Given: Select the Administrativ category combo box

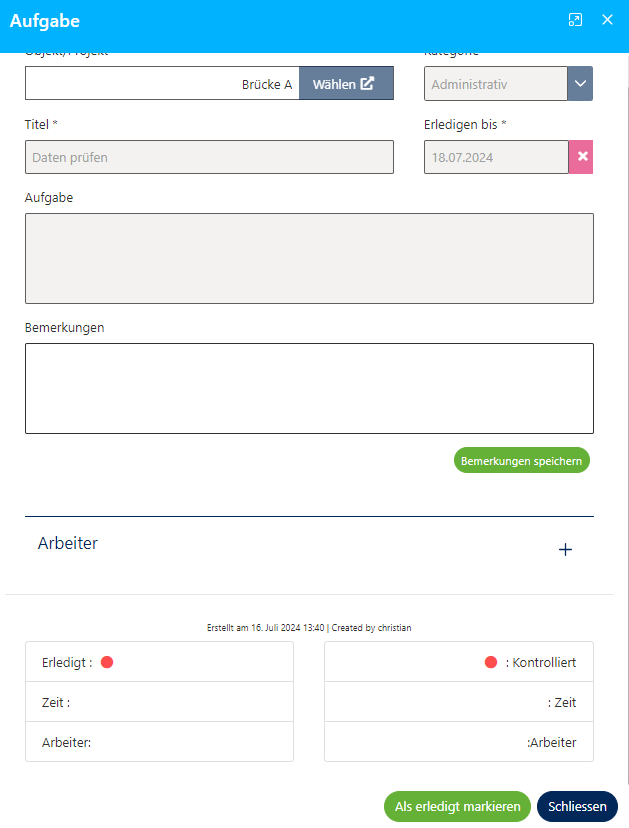Looking at the screenshot, I should (495, 84).
